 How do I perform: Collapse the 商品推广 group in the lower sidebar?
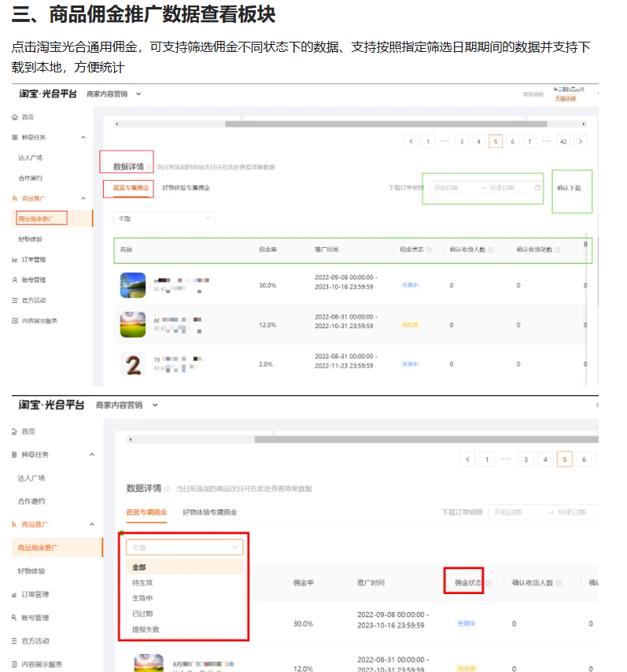coord(91,524)
